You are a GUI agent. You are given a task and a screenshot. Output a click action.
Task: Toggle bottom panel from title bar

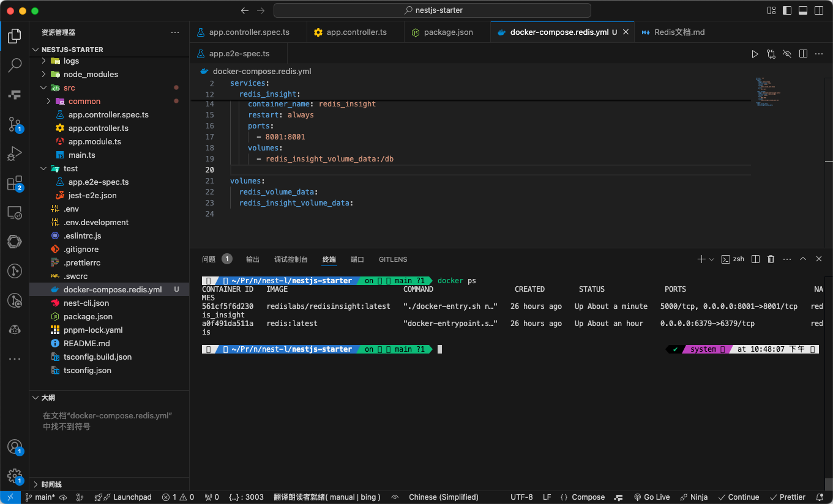click(803, 10)
